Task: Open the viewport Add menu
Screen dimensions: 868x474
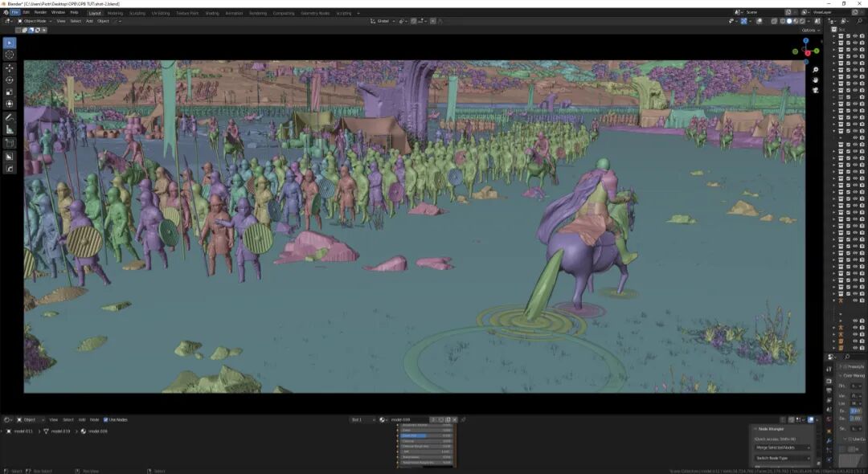Action: click(89, 21)
